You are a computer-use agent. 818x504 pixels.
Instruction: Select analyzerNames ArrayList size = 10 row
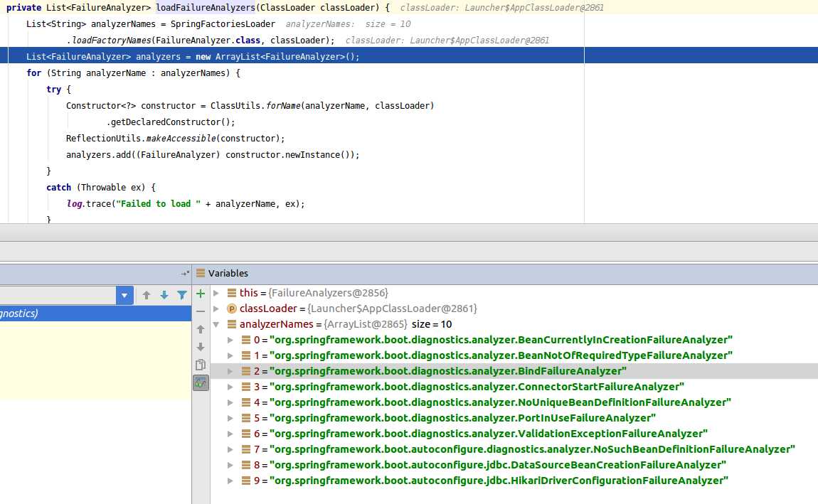(514, 324)
